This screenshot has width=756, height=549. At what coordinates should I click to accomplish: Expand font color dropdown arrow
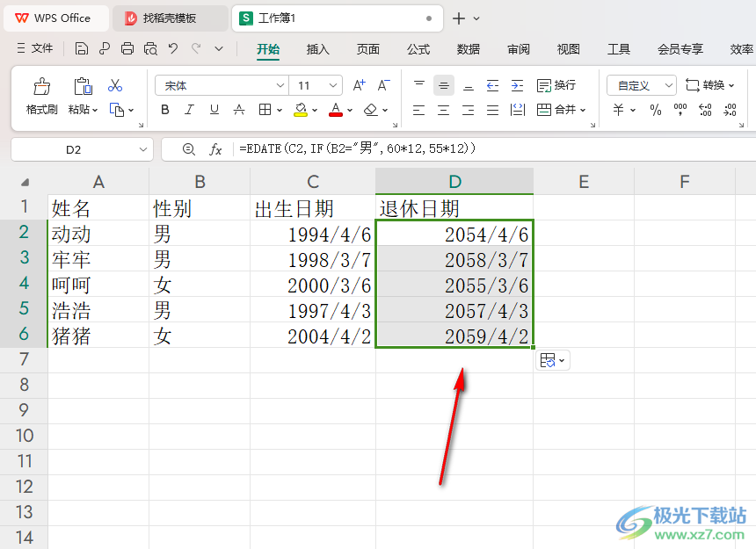350,111
